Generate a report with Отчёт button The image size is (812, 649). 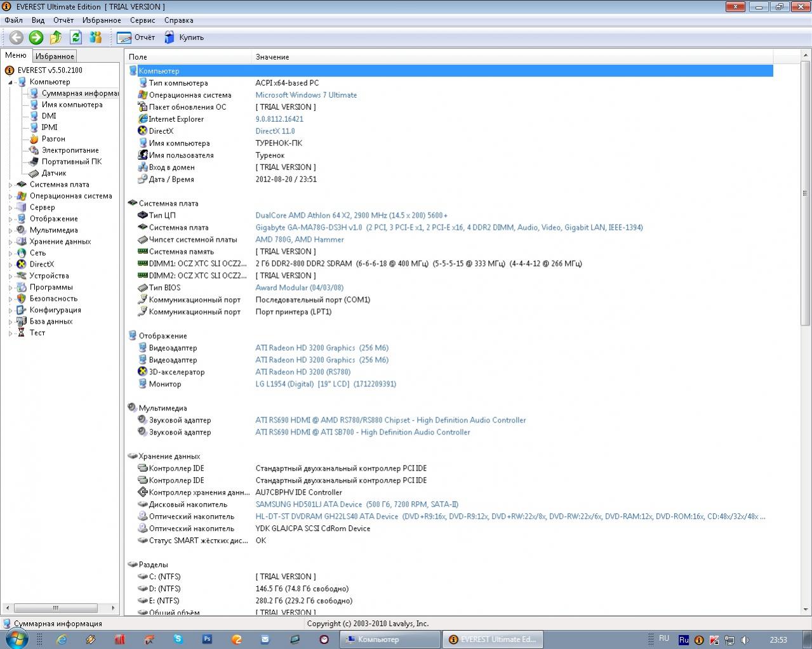pos(136,37)
